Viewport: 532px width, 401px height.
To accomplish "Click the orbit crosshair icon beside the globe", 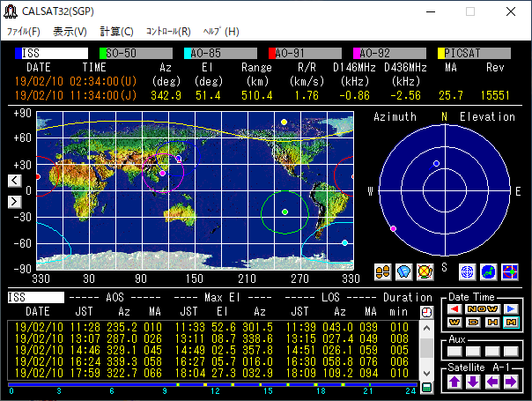I will coord(510,272).
